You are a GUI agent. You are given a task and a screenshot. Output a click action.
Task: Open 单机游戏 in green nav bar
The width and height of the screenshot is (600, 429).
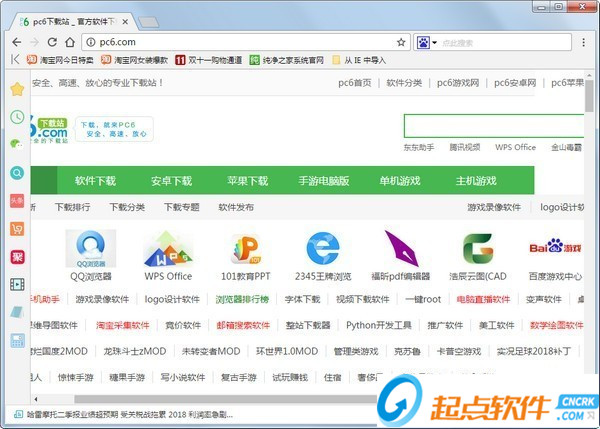tap(400, 180)
